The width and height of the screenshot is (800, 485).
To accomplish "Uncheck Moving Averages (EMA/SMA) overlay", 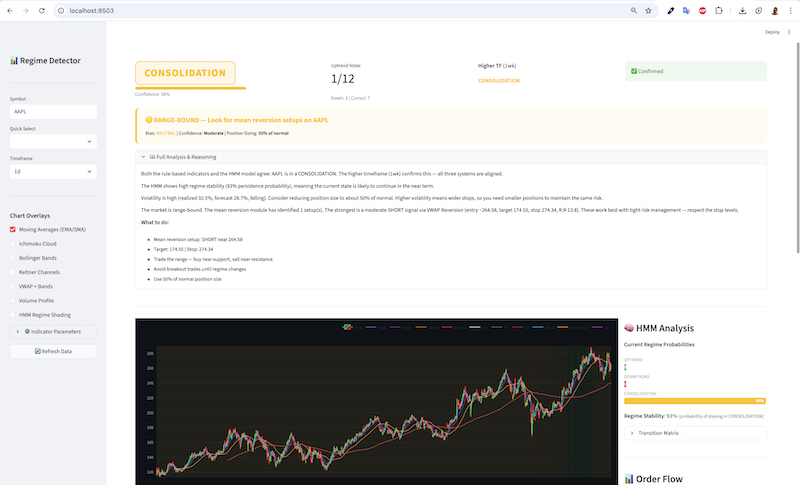I will [13, 229].
